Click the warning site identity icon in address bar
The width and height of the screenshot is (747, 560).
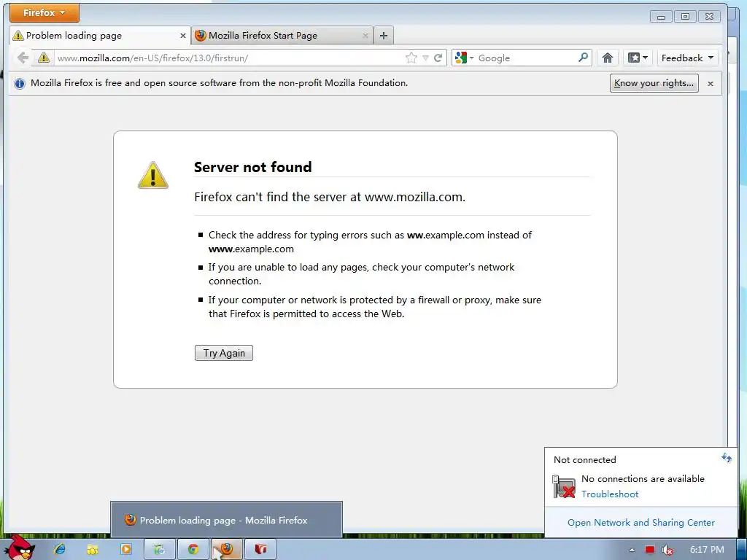pyautogui.click(x=43, y=58)
